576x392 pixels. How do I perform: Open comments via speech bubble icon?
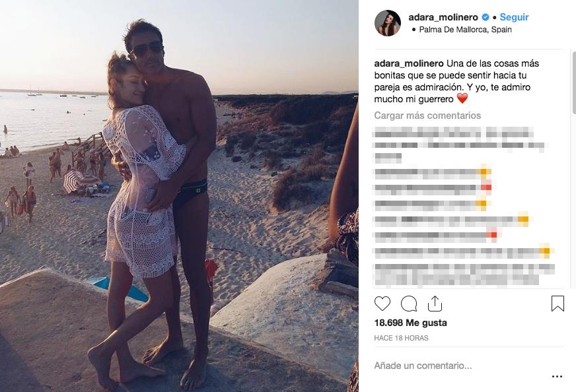click(409, 304)
